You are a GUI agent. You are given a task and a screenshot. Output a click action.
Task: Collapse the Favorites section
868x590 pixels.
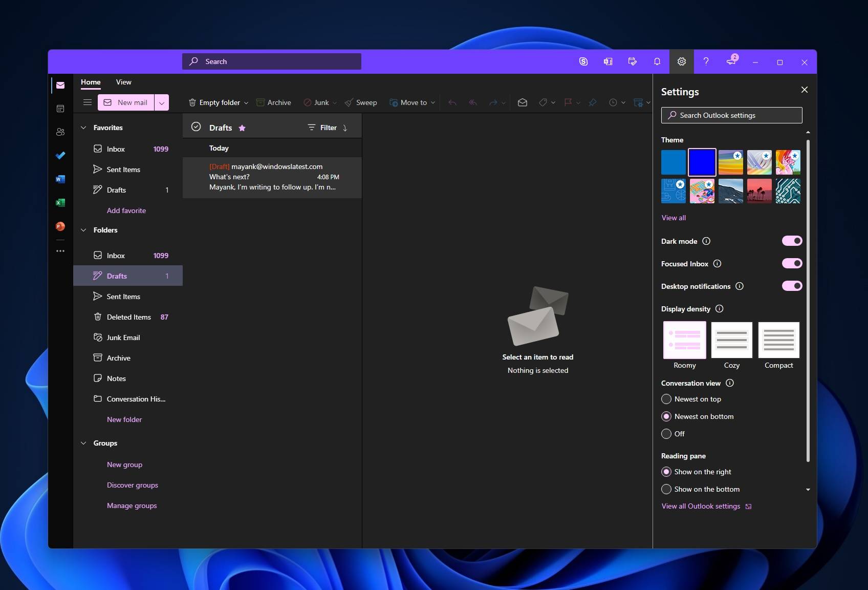point(83,127)
